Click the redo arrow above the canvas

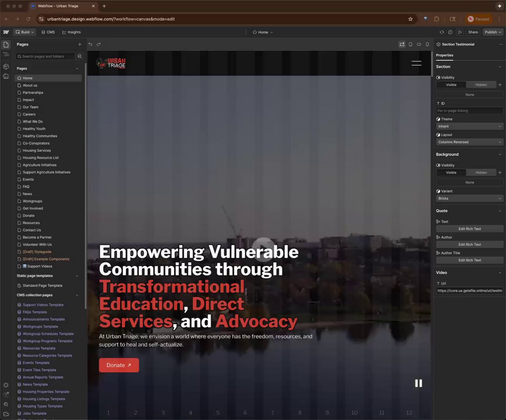click(x=99, y=44)
